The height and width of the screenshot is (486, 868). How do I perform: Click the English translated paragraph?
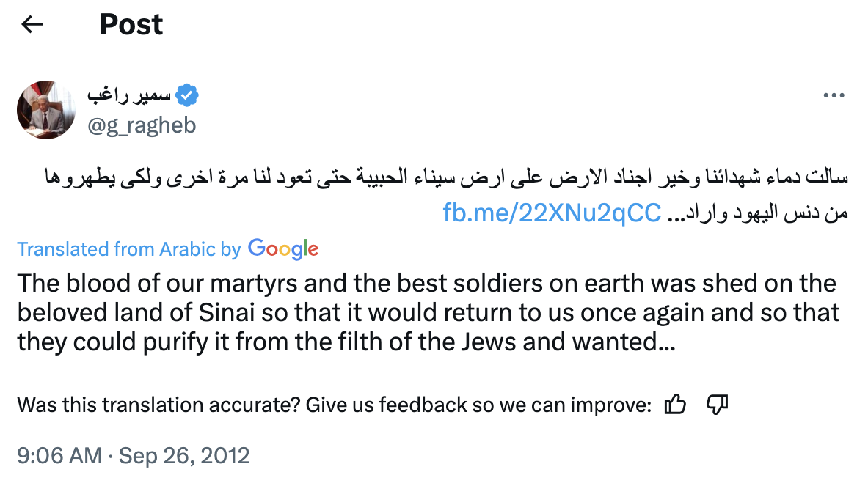(426, 313)
